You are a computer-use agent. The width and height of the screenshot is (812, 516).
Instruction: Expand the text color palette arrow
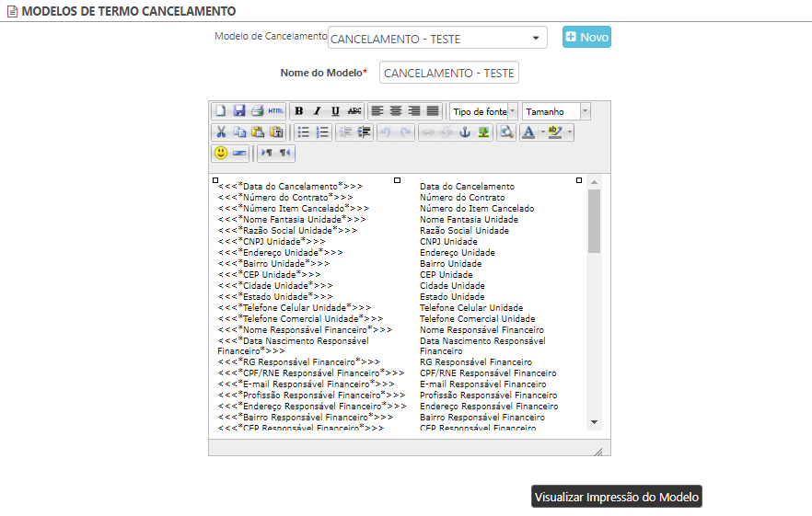(542, 132)
